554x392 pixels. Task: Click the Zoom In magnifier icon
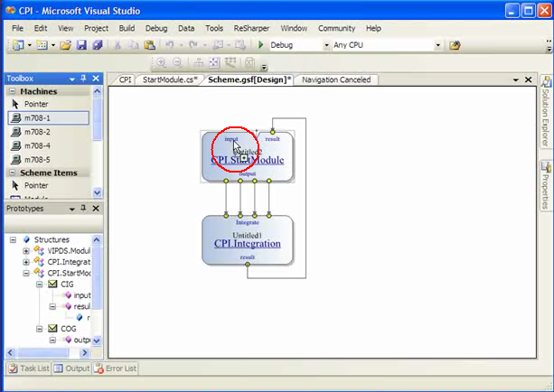point(162,63)
